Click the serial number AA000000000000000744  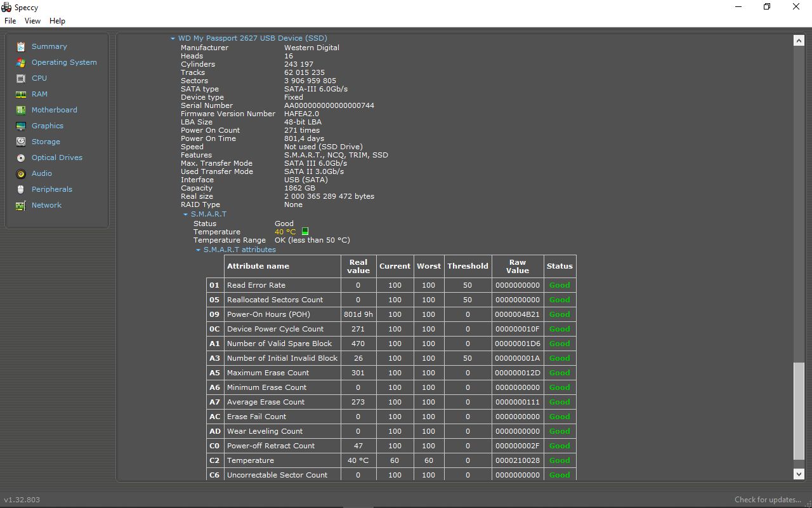point(329,105)
